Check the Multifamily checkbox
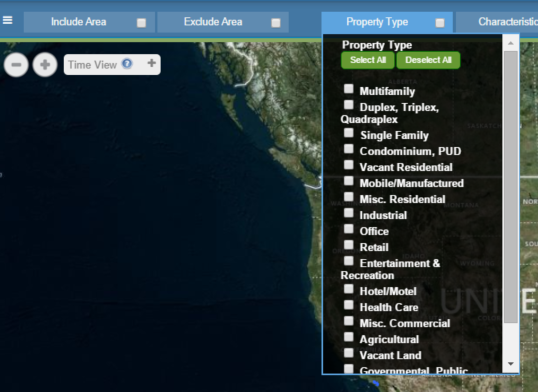The width and height of the screenshot is (538, 392). (349, 89)
